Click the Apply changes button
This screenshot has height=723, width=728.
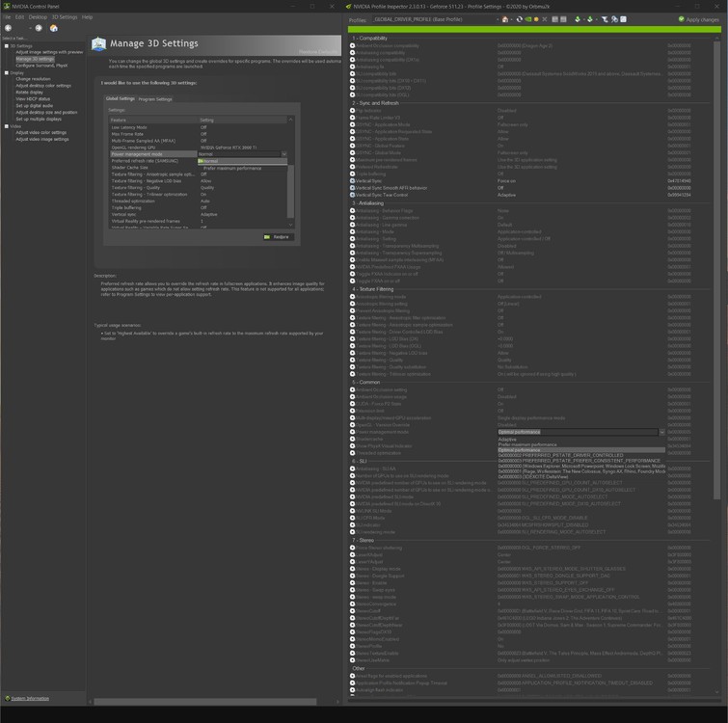699,19
